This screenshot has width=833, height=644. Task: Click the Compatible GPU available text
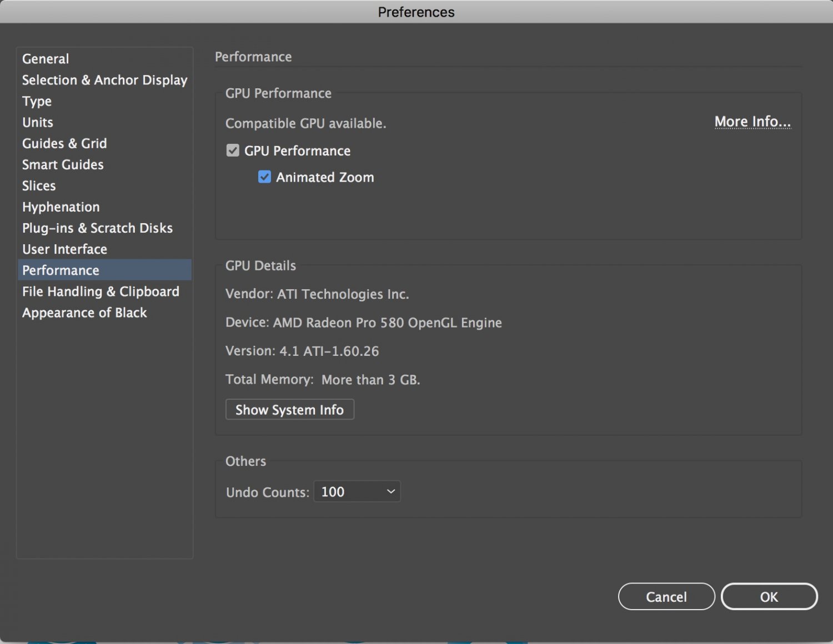click(305, 123)
